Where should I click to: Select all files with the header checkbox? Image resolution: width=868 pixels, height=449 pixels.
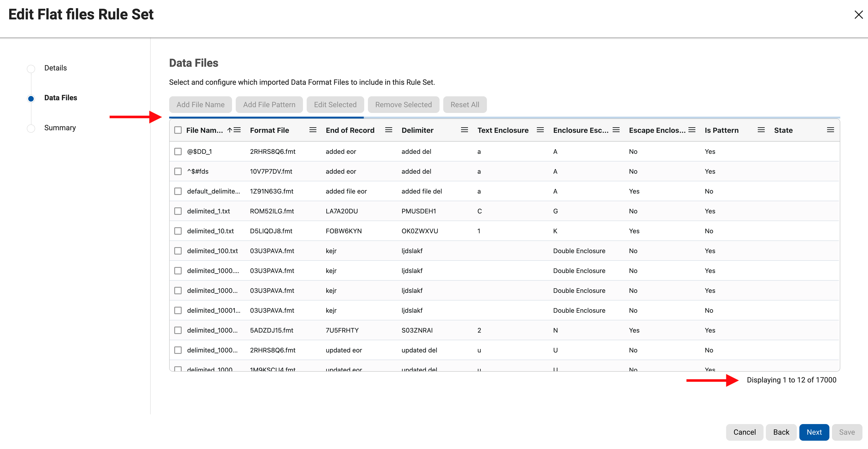(x=178, y=130)
